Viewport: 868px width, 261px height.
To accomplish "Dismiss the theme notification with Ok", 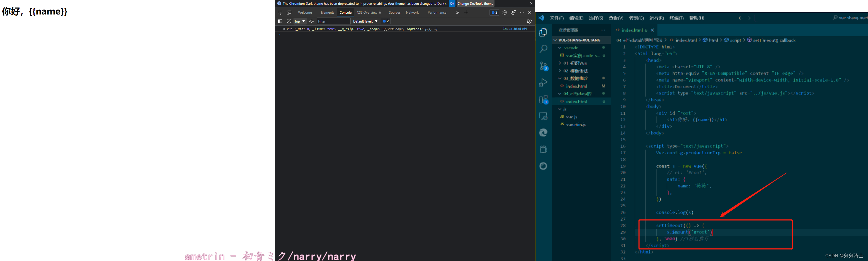I will 452,3.
